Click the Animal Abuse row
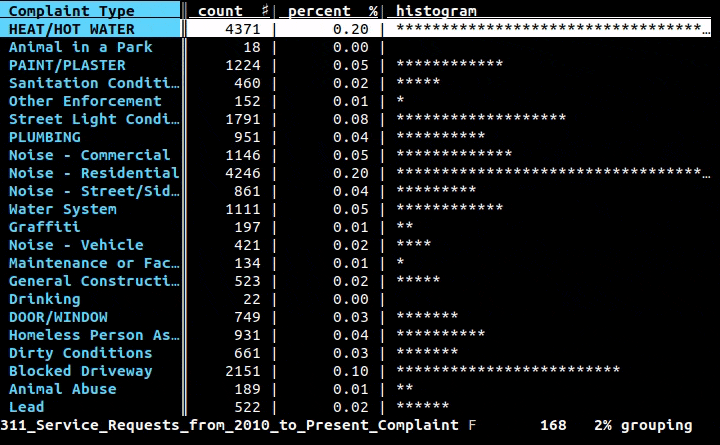720x445 pixels. 355,389
